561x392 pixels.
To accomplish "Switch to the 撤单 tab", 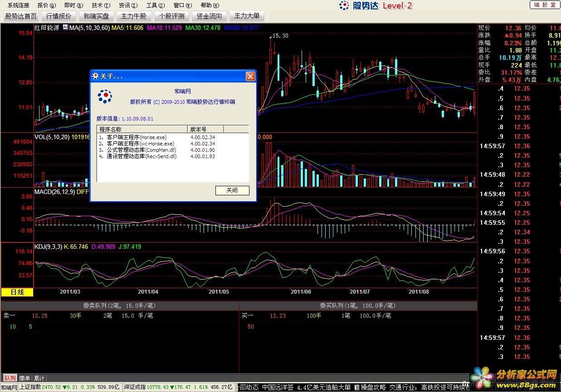I will 25,378.
